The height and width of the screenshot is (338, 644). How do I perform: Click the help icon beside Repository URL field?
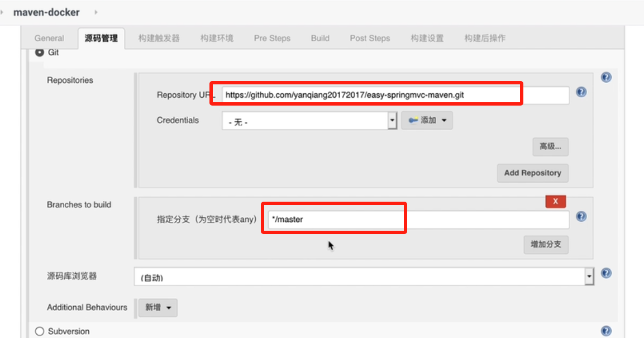(581, 92)
